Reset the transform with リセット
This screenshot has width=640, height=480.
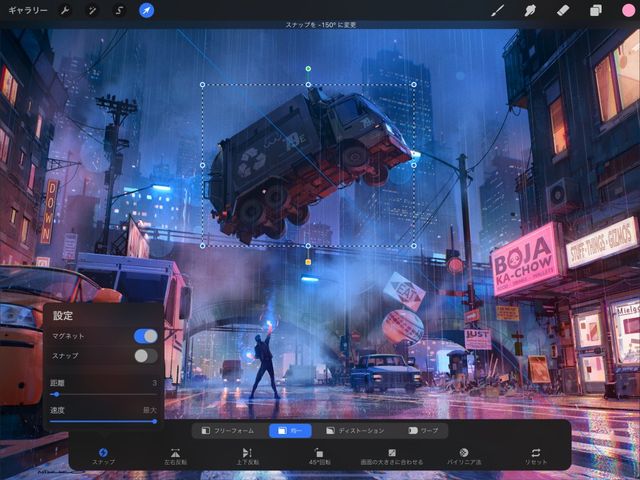[536, 456]
